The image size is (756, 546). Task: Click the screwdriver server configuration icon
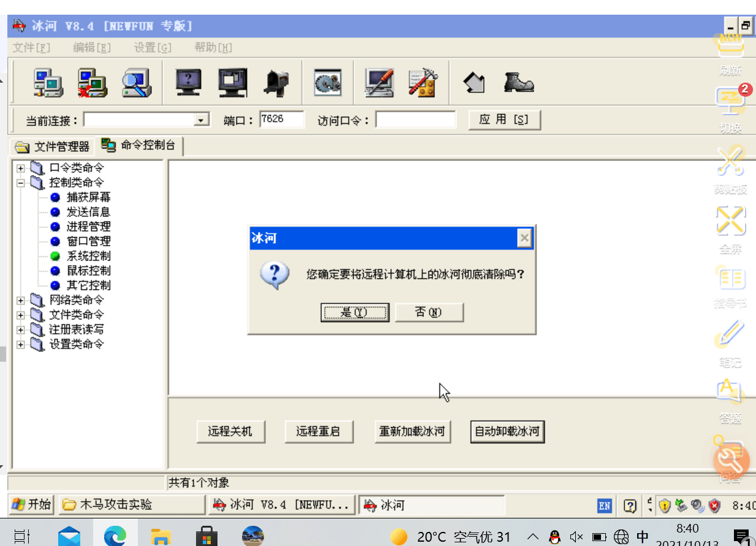(x=379, y=83)
